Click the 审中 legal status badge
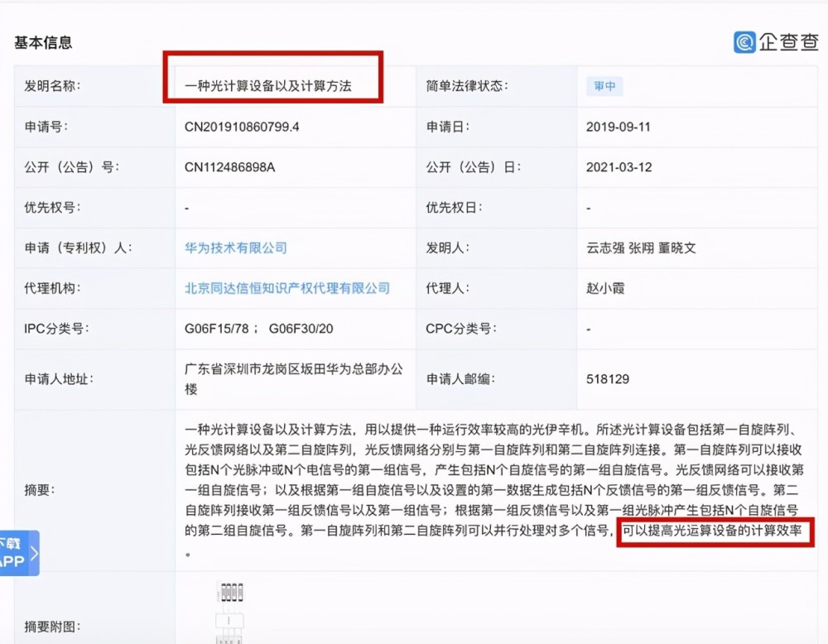Image resolution: width=828 pixels, height=644 pixels. tap(604, 86)
